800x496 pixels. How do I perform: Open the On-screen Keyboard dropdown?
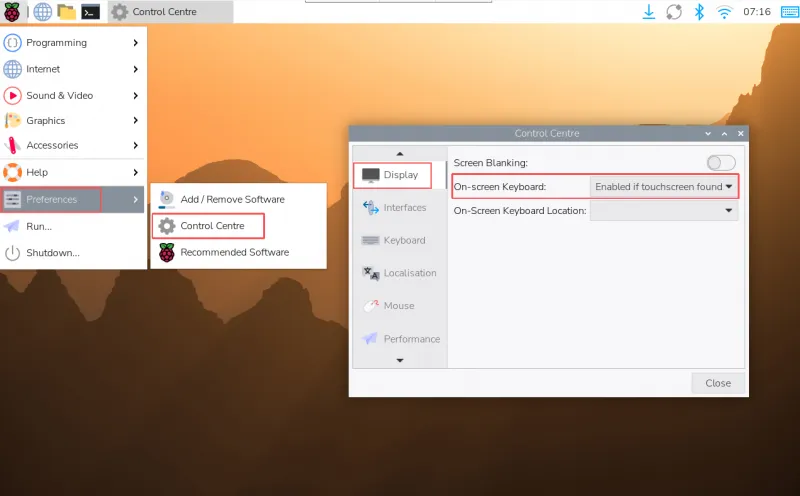point(663,186)
